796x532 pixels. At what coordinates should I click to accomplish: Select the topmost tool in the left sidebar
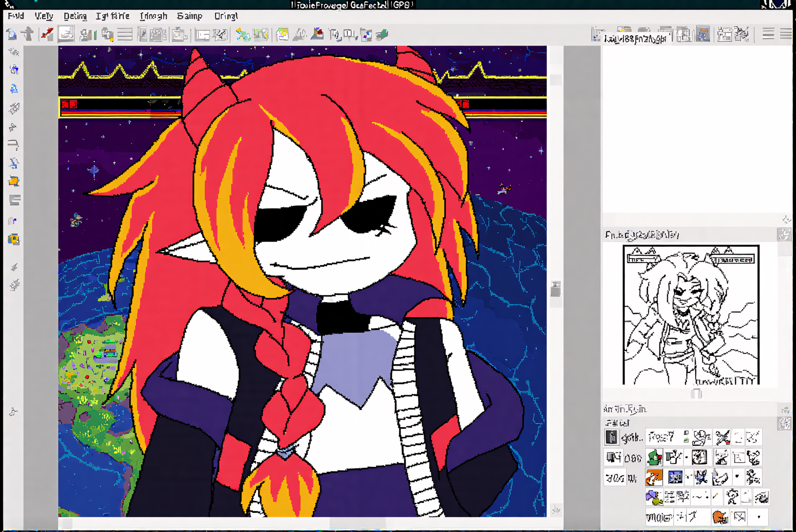coord(14,52)
